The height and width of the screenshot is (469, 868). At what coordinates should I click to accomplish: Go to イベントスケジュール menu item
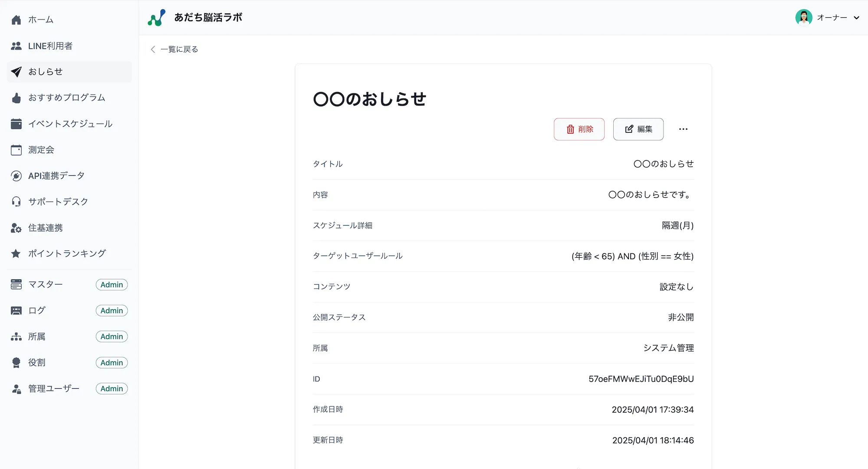[x=69, y=124]
